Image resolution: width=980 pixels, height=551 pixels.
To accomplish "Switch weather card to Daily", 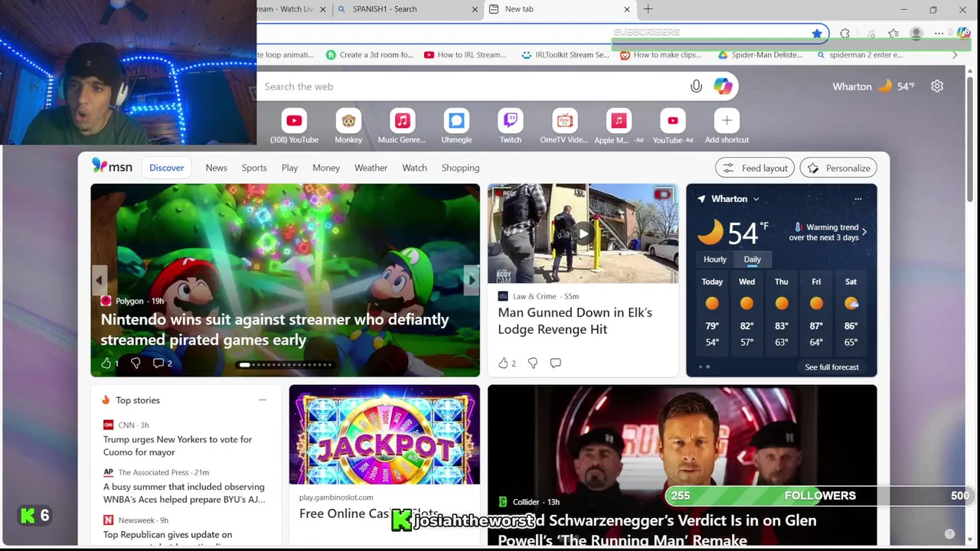I will coord(752,259).
